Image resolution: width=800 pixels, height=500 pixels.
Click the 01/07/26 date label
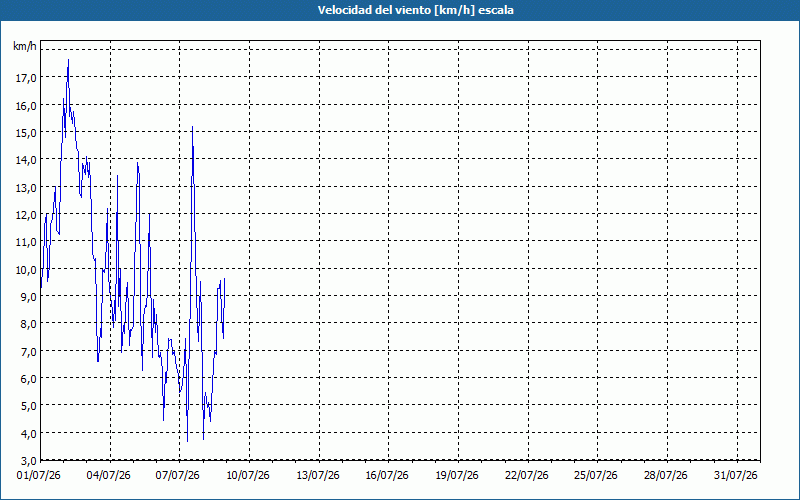pyautogui.click(x=40, y=476)
